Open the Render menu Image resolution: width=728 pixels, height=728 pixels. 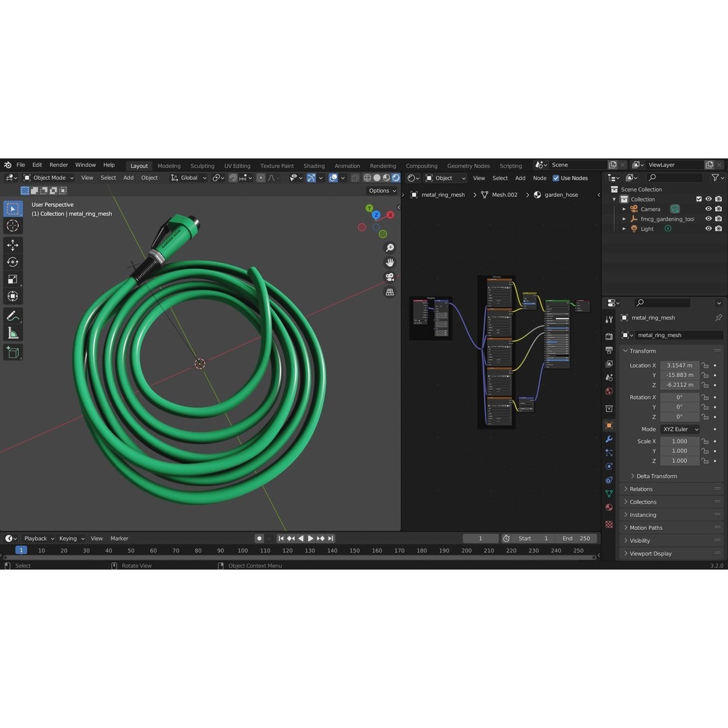click(x=59, y=165)
